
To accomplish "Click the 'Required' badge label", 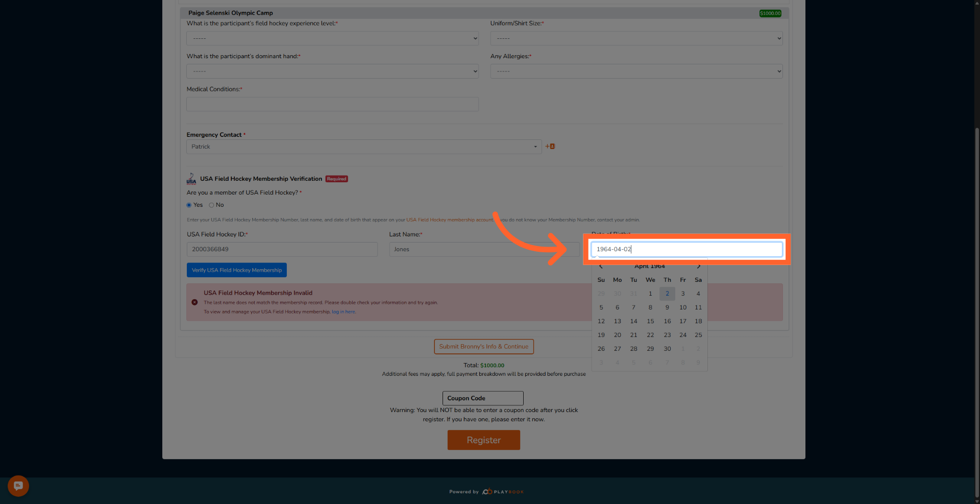I will 337,179.
